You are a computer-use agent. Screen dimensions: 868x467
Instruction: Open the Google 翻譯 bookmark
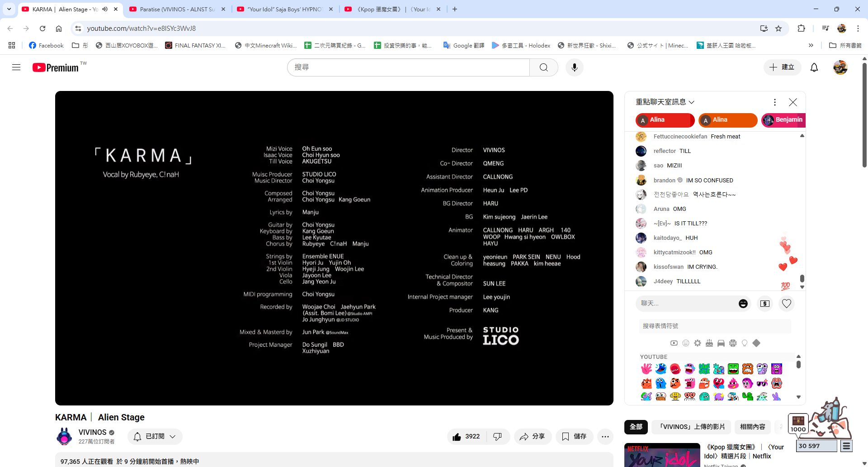(464, 45)
